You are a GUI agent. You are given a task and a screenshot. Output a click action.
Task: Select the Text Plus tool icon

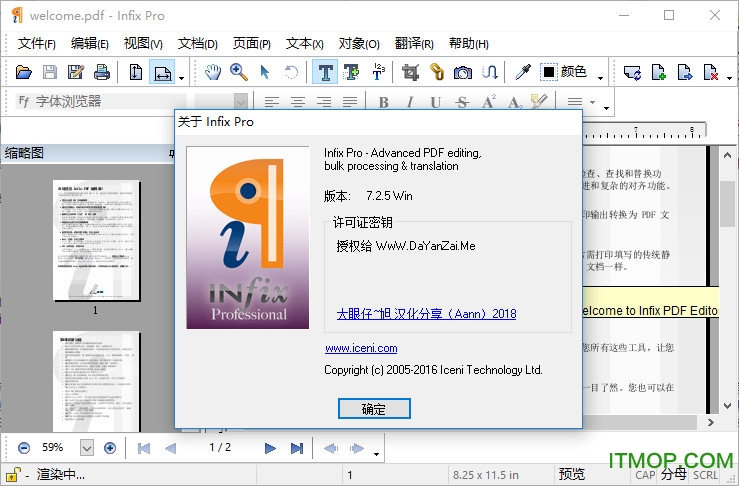tap(351, 72)
